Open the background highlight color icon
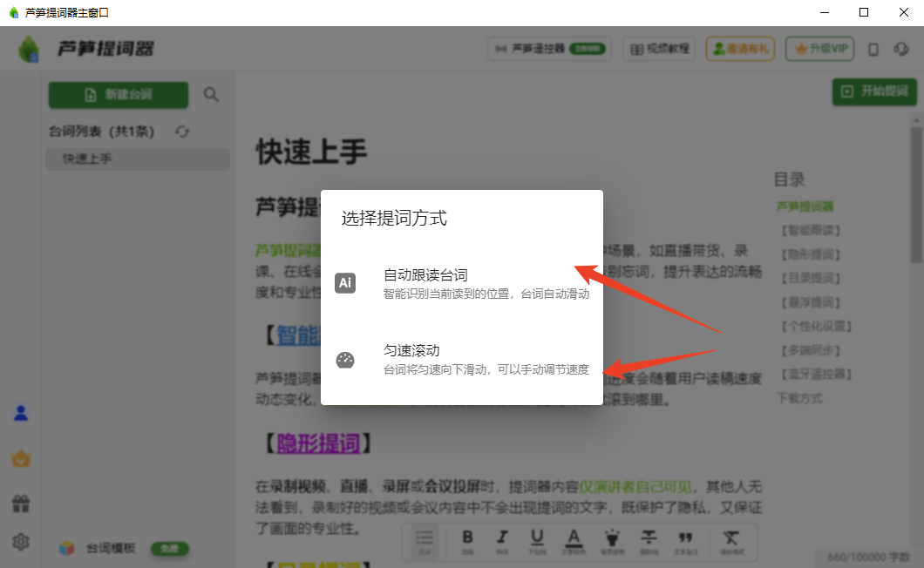This screenshot has width=924, height=568. point(612,542)
